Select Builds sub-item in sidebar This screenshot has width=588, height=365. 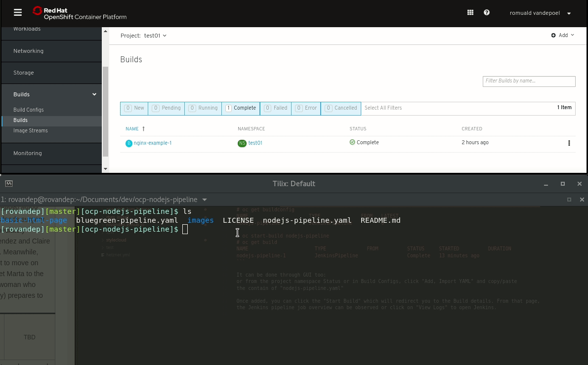51,121
